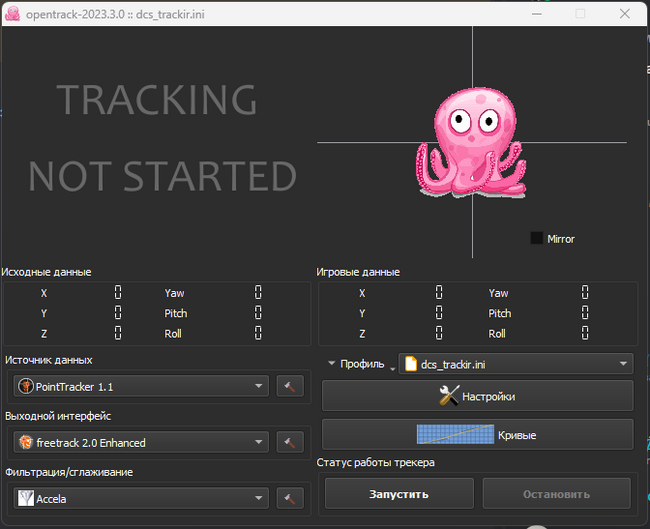Close the opentrack window
This screenshot has width=650, height=529.
pos(626,13)
